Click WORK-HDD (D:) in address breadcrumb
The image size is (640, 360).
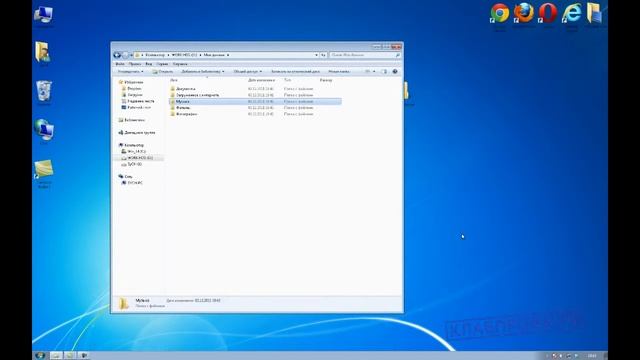184,55
